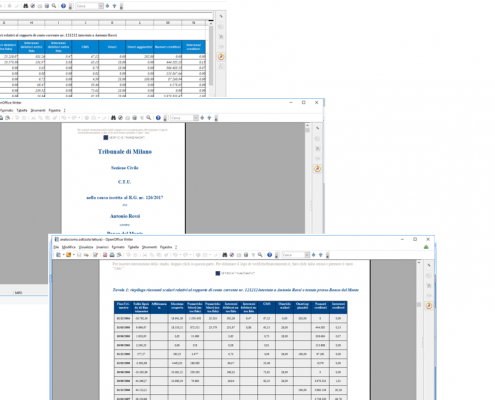The width and height of the screenshot is (495, 400).
Task: Expand Open file dropdown arrow in anatocismo window
Action: pyautogui.click(x=73, y=255)
